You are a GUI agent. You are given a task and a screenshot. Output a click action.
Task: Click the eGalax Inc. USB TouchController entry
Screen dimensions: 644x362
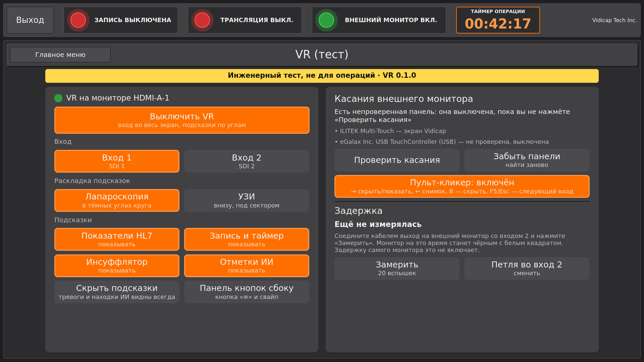click(442, 142)
